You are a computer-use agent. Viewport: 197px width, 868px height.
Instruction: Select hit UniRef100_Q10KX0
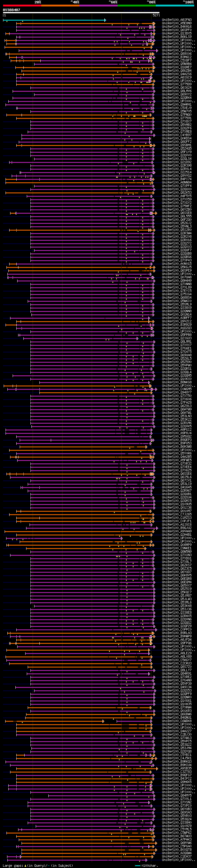177,379
